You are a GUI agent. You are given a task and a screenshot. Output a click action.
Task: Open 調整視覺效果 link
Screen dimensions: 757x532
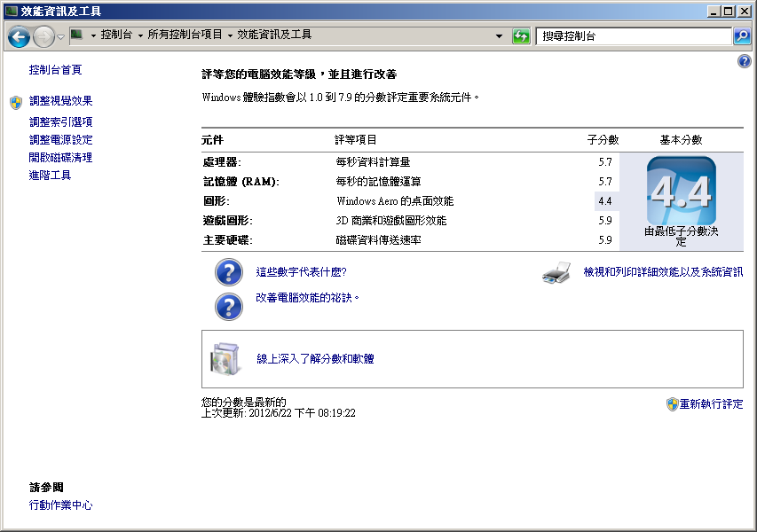pos(61,101)
